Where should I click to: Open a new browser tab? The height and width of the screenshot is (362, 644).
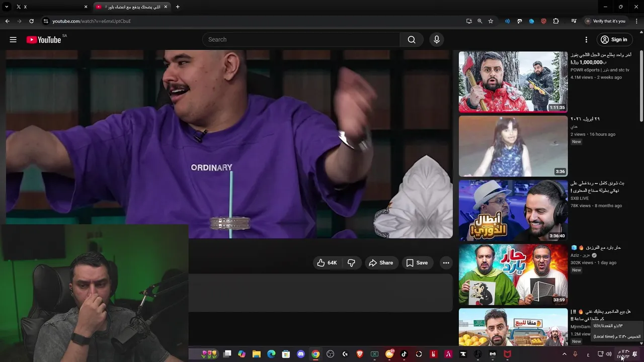[178, 7]
